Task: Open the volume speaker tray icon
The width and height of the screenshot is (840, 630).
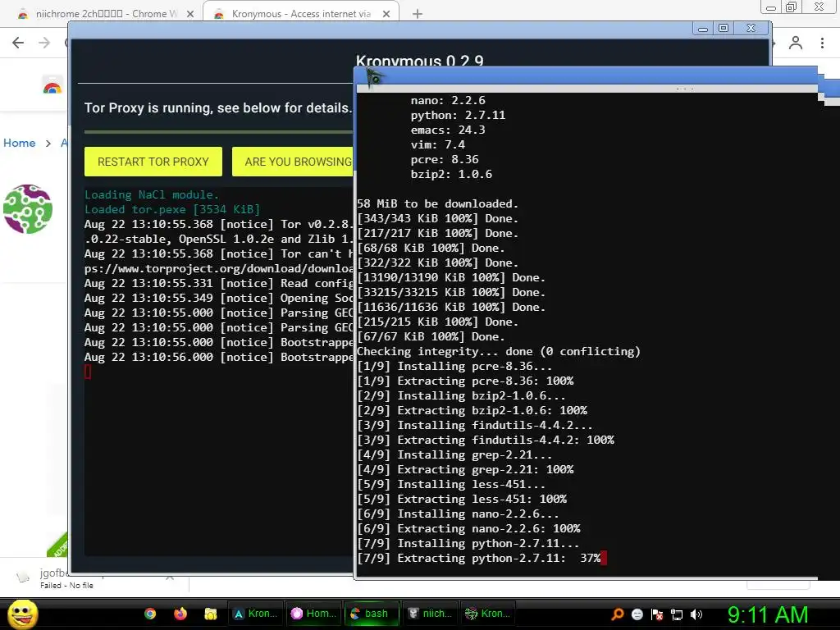Action: click(x=696, y=614)
